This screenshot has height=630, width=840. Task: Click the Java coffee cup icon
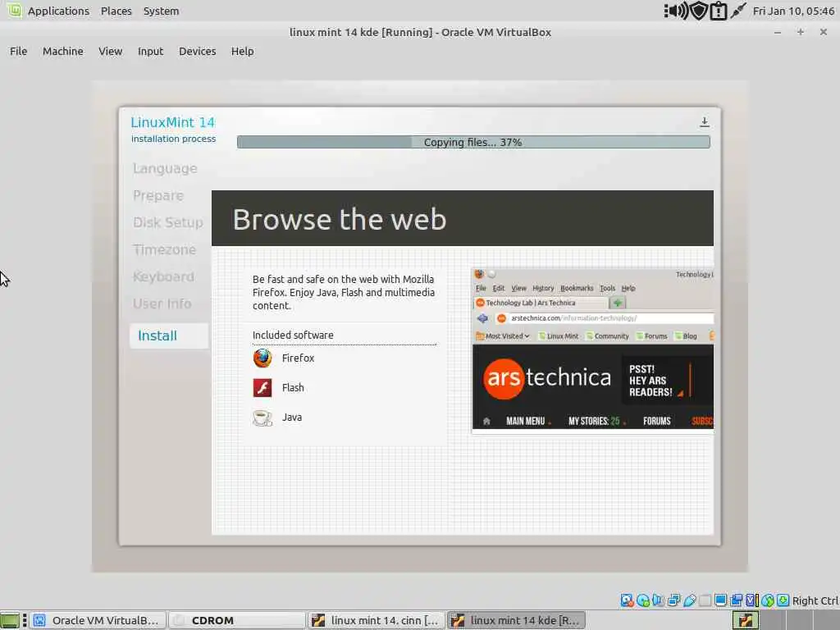coord(262,418)
